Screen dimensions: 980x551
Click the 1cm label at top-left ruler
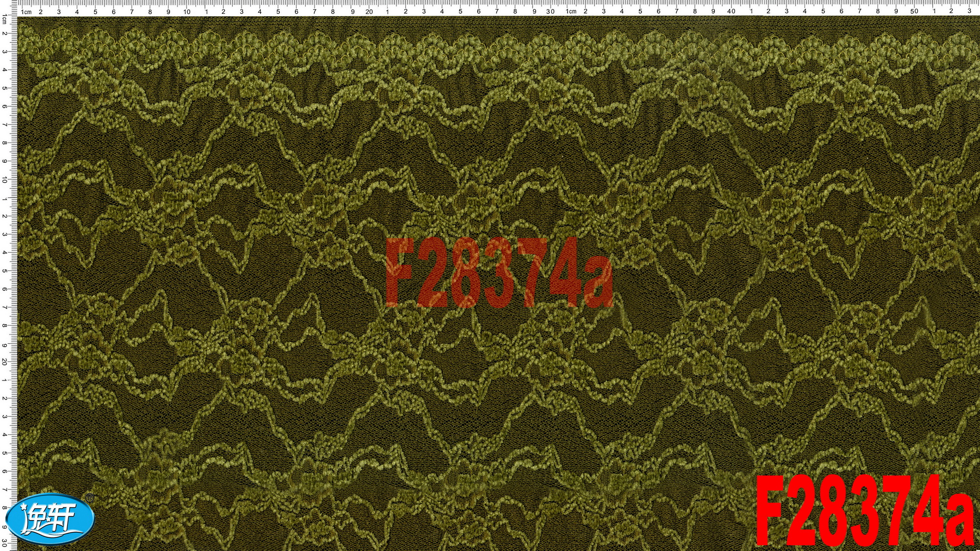coord(26,12)
